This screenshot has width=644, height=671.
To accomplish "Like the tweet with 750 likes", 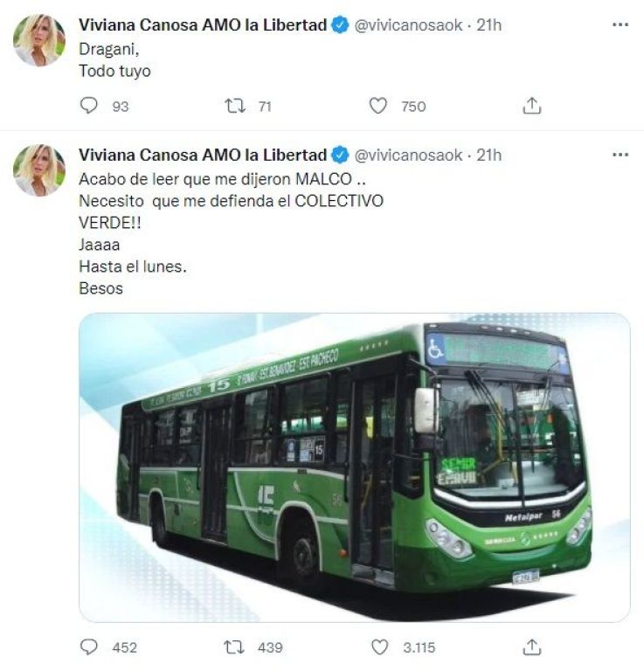I will click(377, 106).
